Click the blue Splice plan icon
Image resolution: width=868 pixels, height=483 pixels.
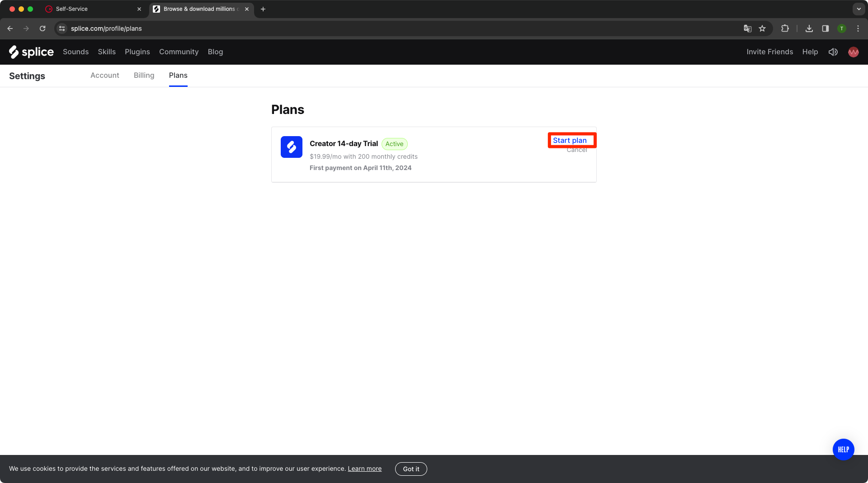click(x=291, y=147)
